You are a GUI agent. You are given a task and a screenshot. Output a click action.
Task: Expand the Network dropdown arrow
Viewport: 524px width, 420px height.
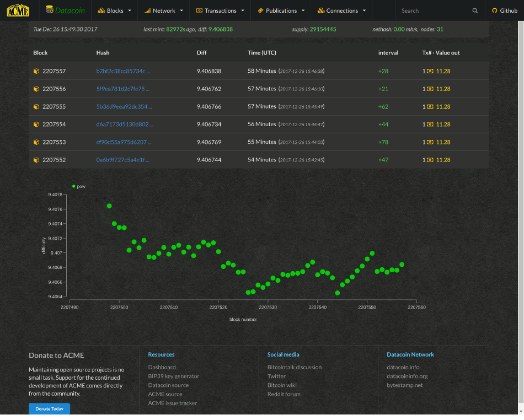pos(181,10)
